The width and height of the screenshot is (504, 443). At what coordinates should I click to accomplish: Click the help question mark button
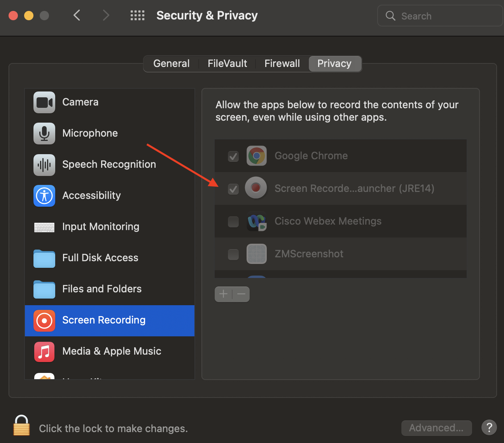pos(489,427)
